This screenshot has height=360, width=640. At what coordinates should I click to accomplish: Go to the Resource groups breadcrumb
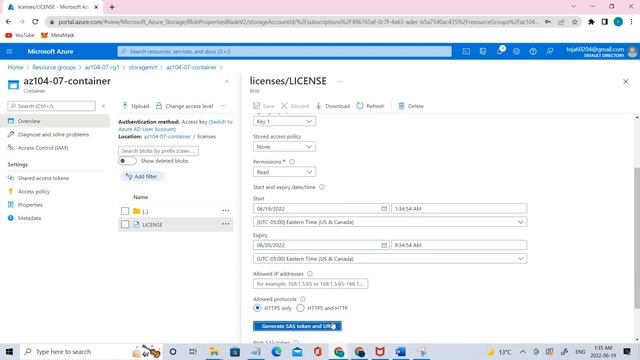(x=54, y=67)
